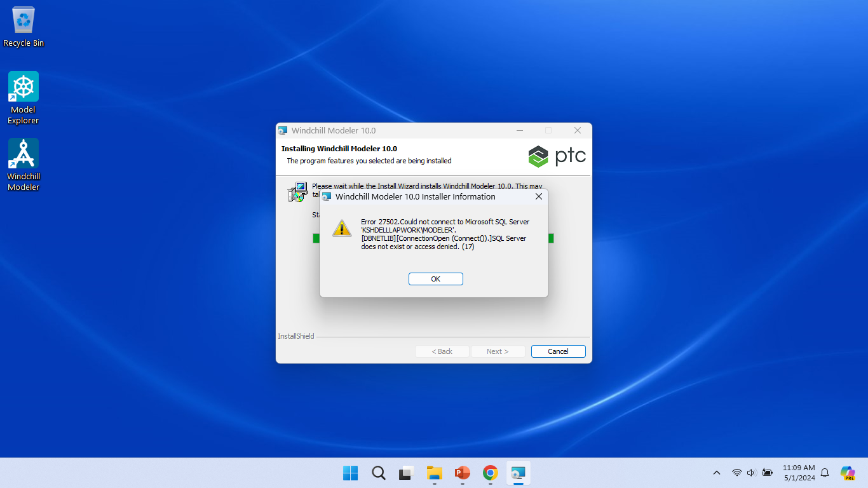Open PowerPoint from the taskbar
Image resolution: width=868 pixels, height=488 pixels.
tap(462, 473)
